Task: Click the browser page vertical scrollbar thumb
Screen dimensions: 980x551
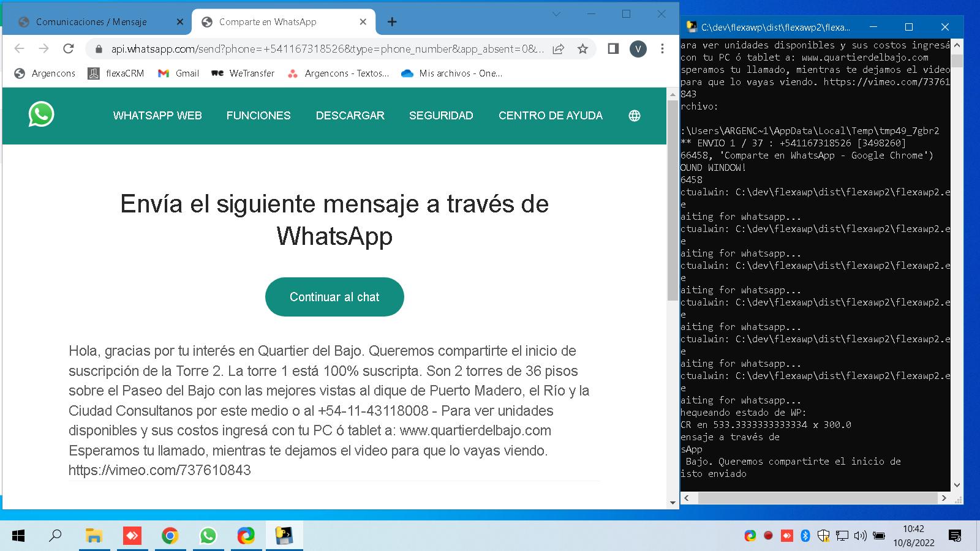Action: tap(673, 199)
